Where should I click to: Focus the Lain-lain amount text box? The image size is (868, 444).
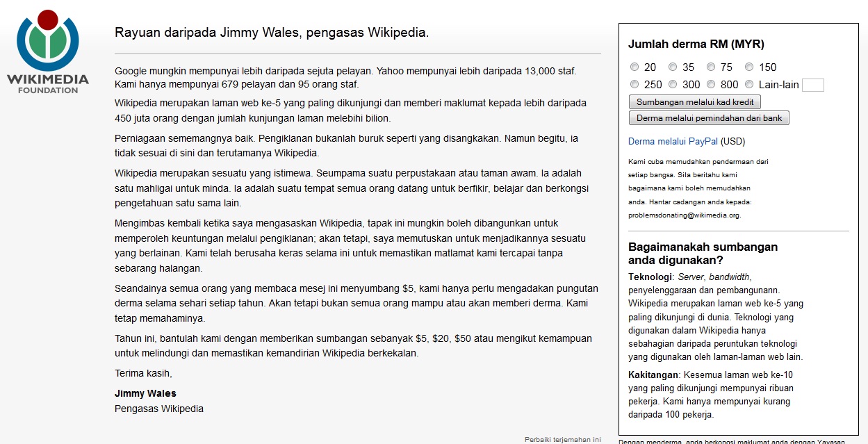813,85
